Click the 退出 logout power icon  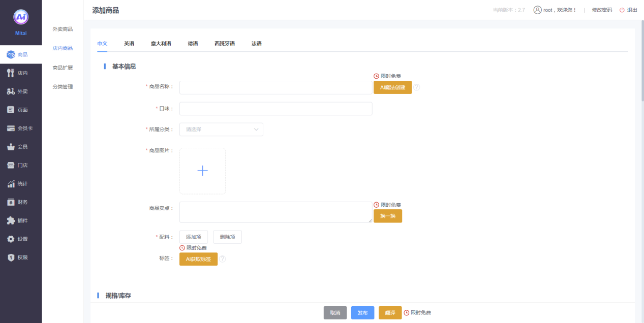tap(622, 10)
